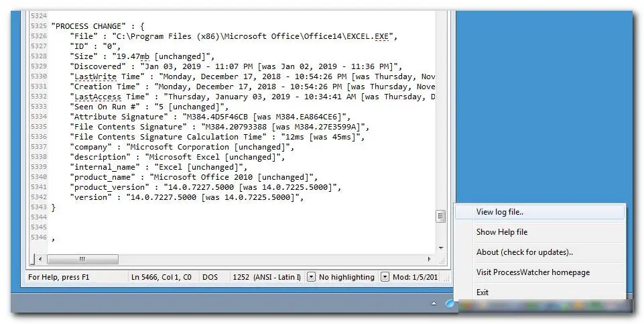This screenshot has height=324, width=644.
Task: Click the ProcessWatcher blue tray icon
Action: pyautogui.click(x=450, y=304)
